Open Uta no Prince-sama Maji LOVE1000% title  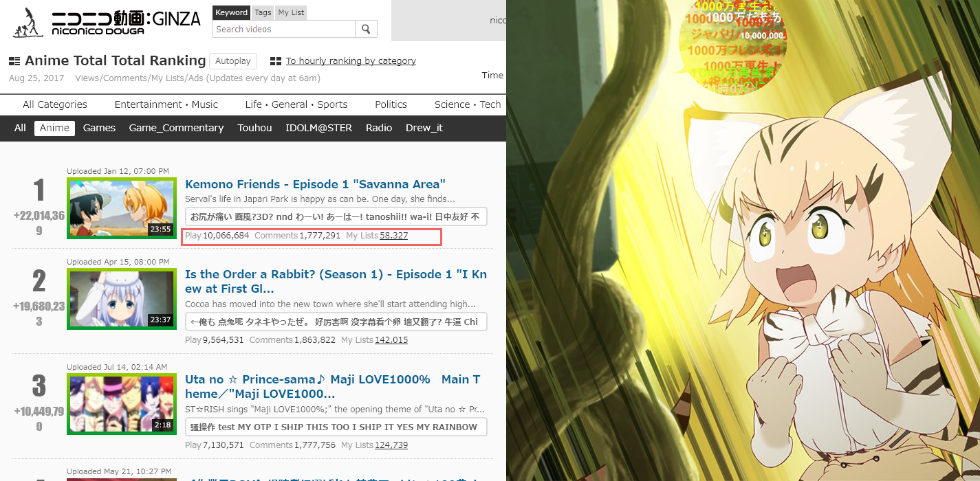(333, 386)
